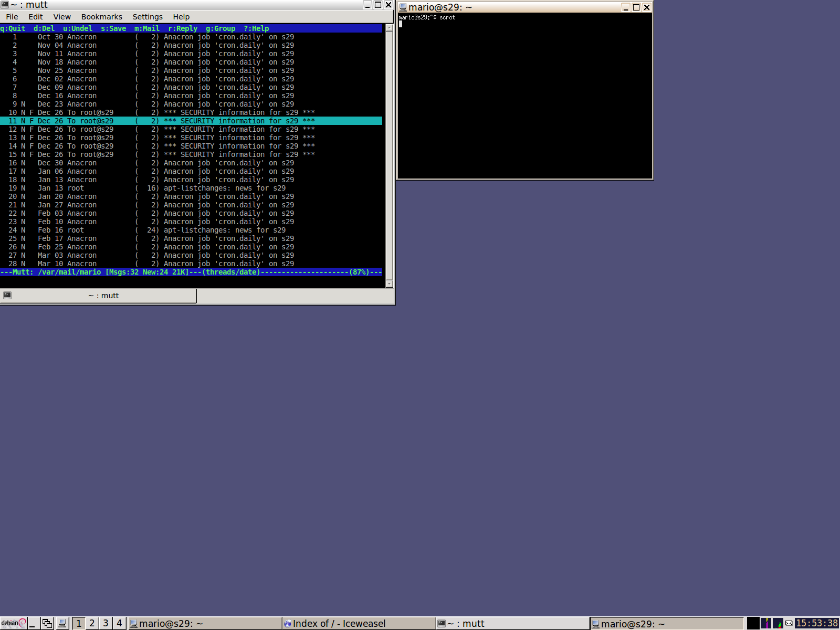Click the '~ : mutt' session tab
This screenshot has height=630, width=840.
[98, 296]
